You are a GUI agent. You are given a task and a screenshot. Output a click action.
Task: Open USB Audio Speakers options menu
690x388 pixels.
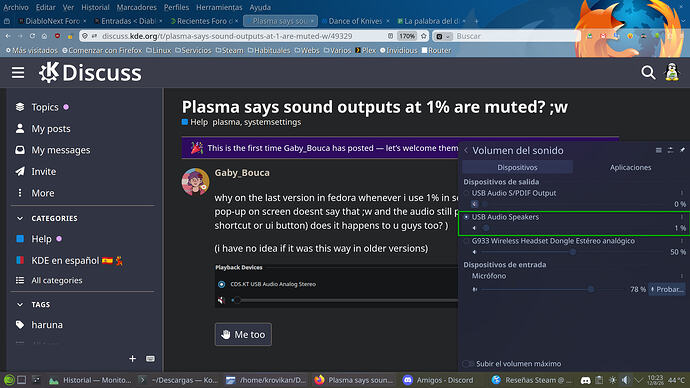pyautogui.click(x=682, y=216)
